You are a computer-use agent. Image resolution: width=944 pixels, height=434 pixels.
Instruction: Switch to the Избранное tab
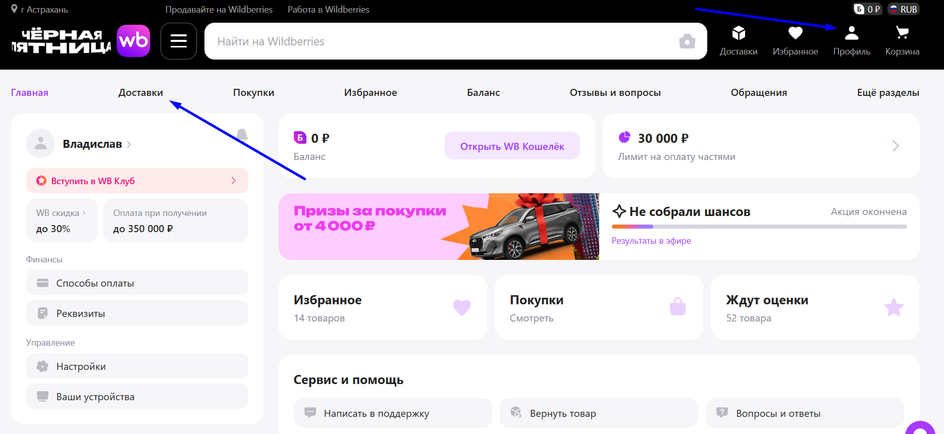[370, 93]
